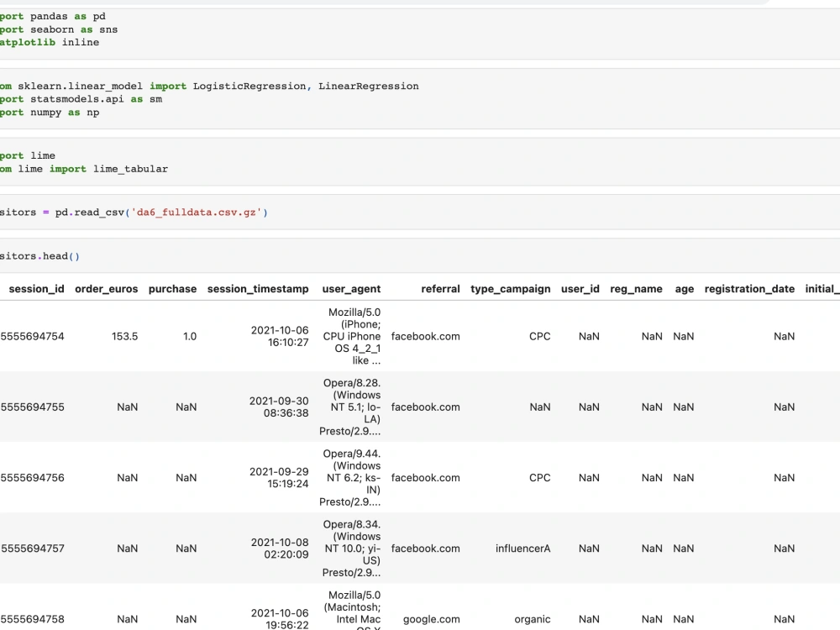The height and width of the screenshot is (630, 840).
Task: Select the user_agent column header
Action: (351, 288)
